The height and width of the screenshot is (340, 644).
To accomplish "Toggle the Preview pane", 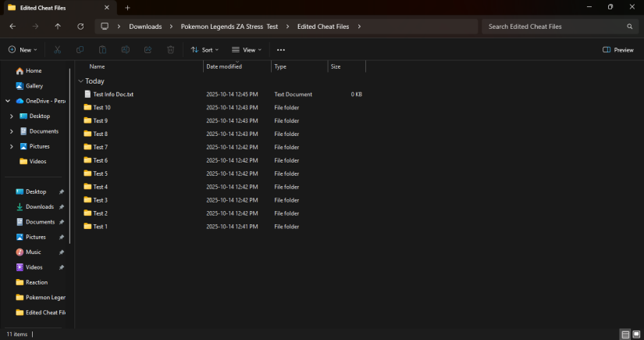I will [617, 50].
